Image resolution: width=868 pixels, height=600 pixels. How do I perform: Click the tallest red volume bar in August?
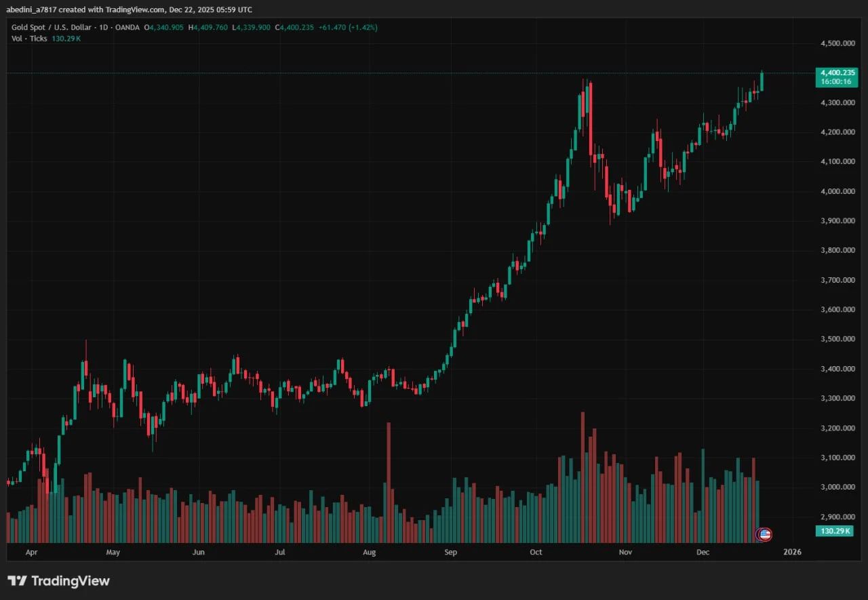point(389,475)
